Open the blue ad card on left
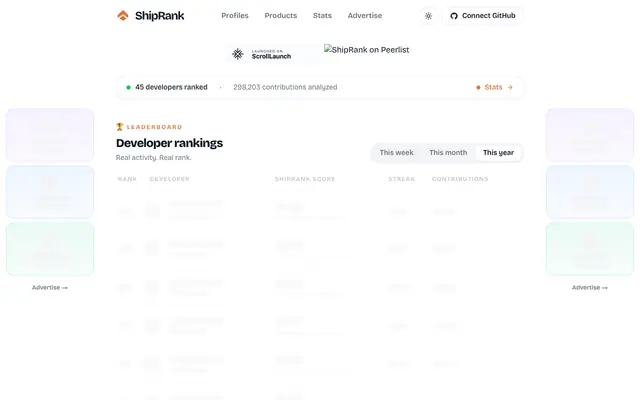The image size is (640, 400). (x=50, y=192)
